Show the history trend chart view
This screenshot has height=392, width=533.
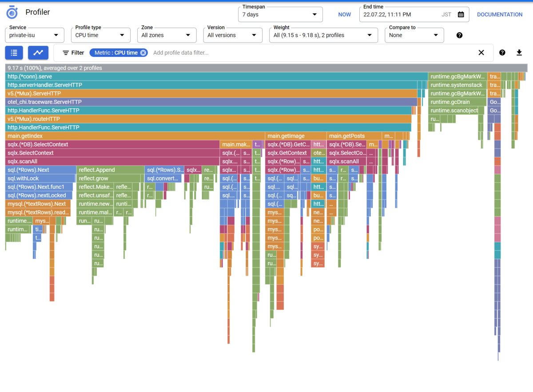38,52
